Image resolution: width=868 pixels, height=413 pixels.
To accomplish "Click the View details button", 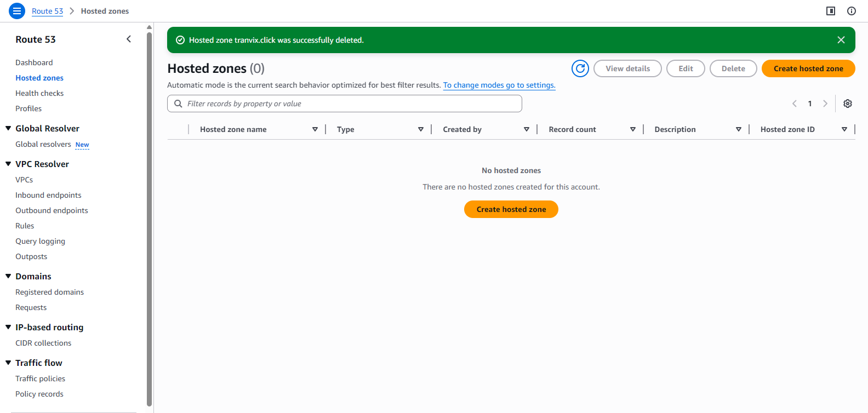I will (627, 68).
